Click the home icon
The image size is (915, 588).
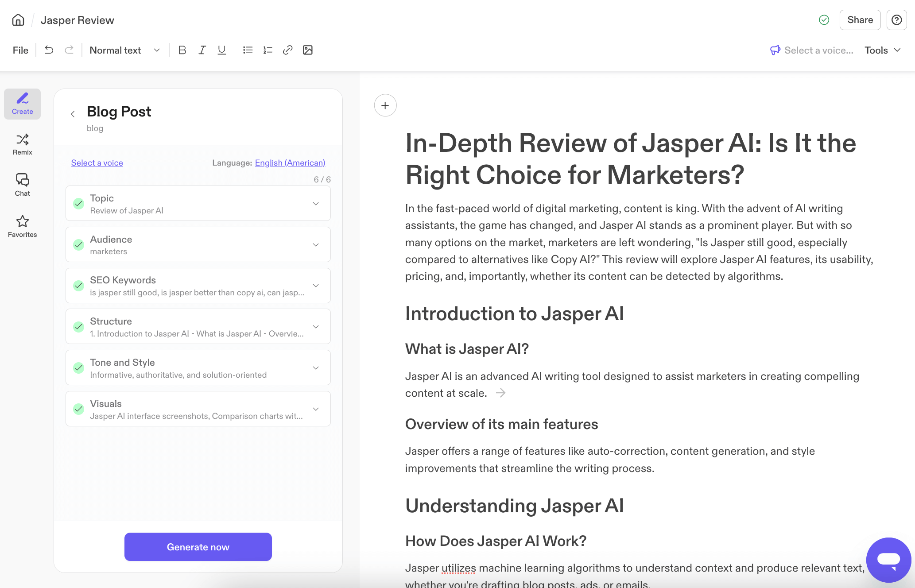point(18,20)
